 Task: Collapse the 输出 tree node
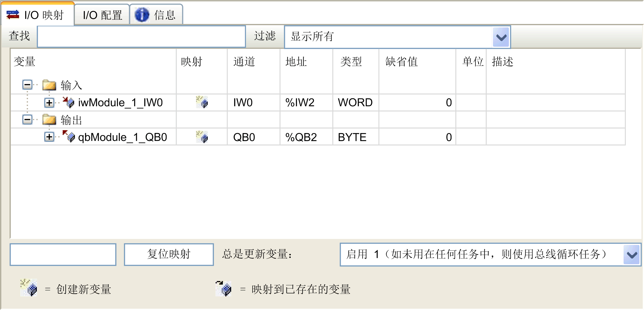[x=27, y=120]
